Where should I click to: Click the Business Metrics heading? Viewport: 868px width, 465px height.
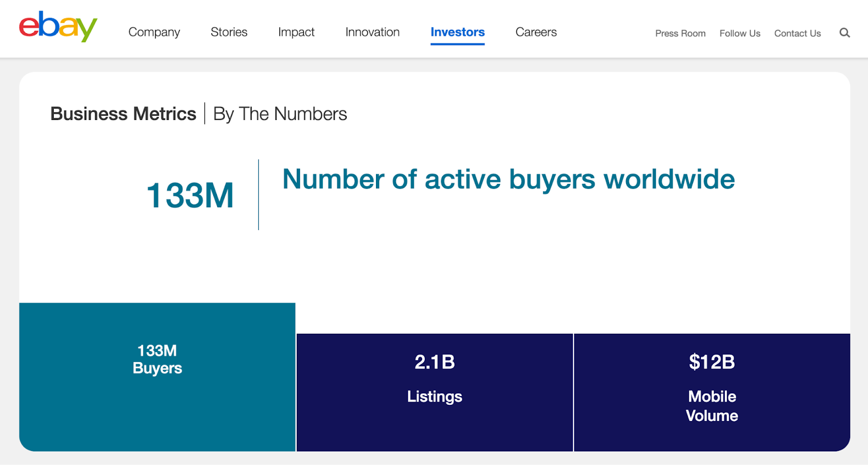click(123, 114)
